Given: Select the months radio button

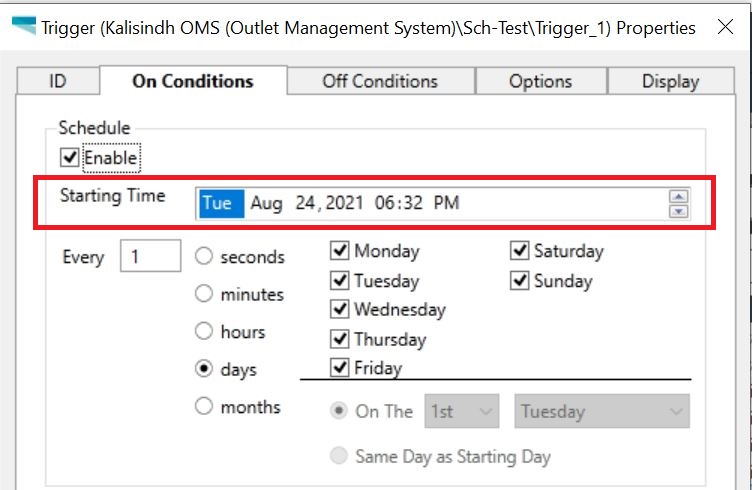Looking at the screenshot, I should click(204, 407).
